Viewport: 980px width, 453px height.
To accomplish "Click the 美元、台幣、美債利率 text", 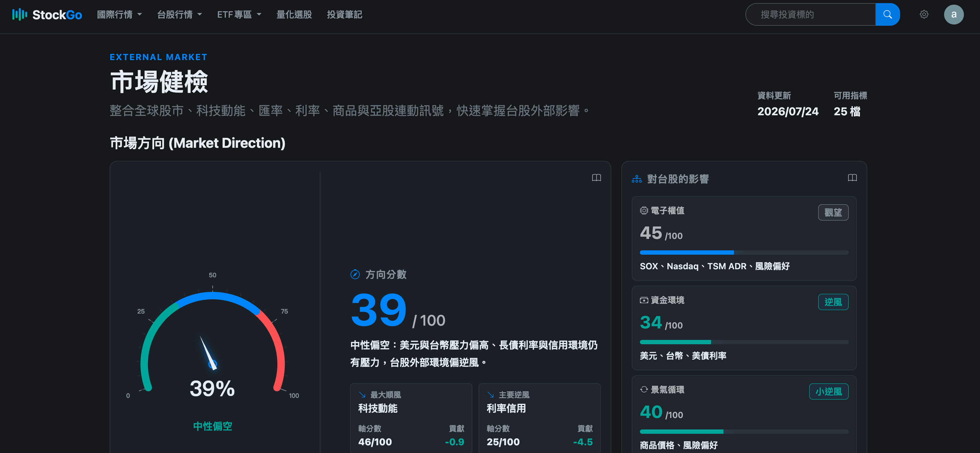I will [x=683, y=355].
